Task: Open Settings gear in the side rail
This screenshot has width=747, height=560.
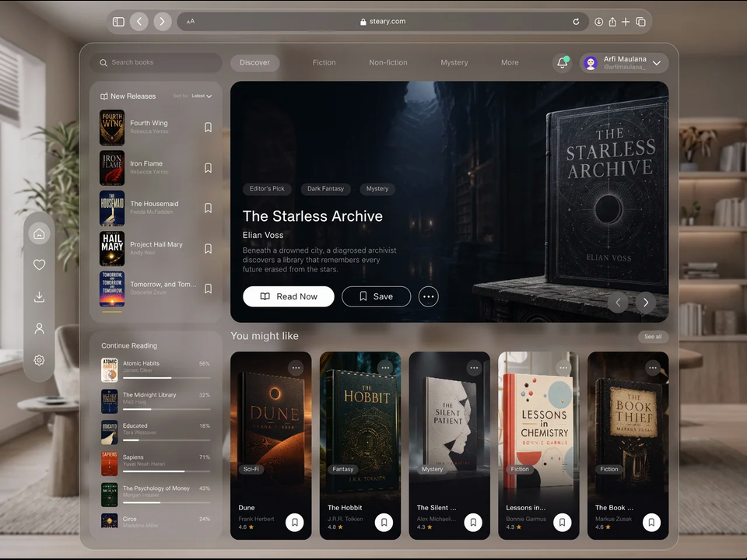Action: (x=39, y=360)
